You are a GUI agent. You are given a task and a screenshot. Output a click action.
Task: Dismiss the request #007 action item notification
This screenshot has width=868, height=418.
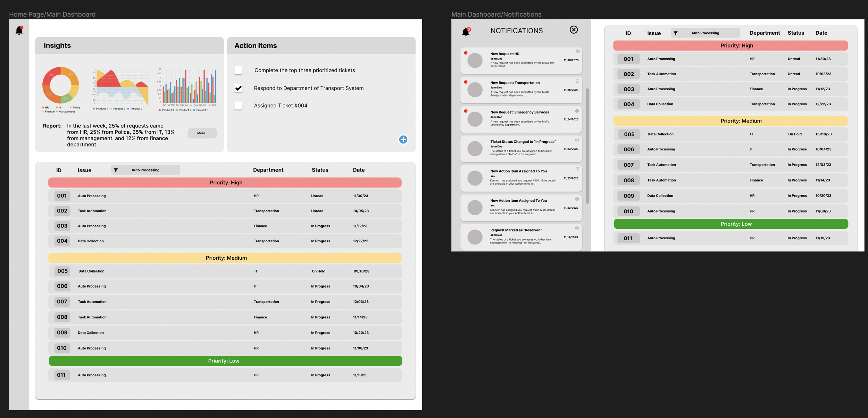[577, 199]
